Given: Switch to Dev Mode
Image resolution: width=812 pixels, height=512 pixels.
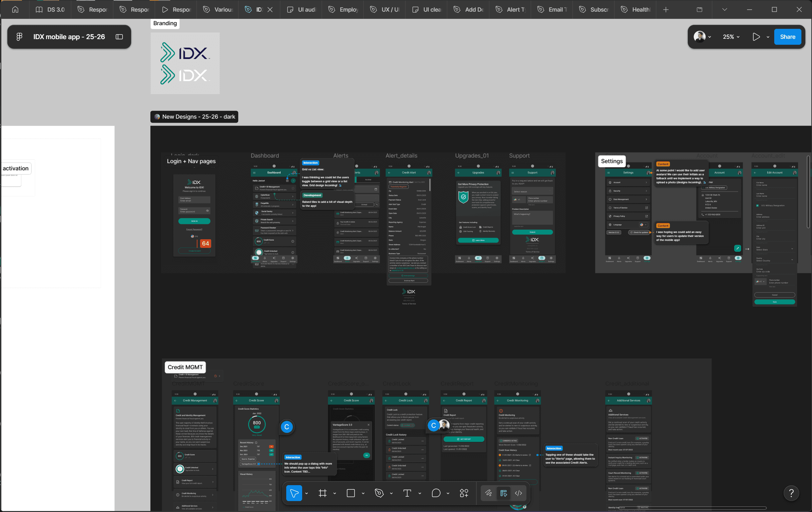Looking at the screenshot, I should click(x=518, y=493).
